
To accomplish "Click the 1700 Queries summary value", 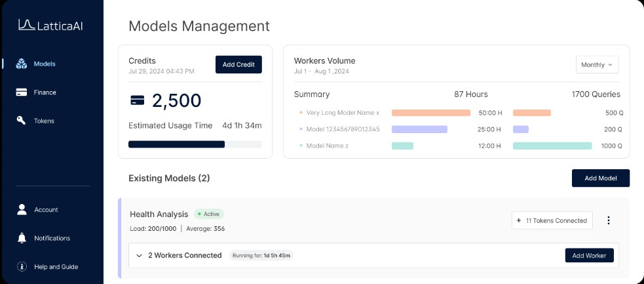I will click(596, 94).
